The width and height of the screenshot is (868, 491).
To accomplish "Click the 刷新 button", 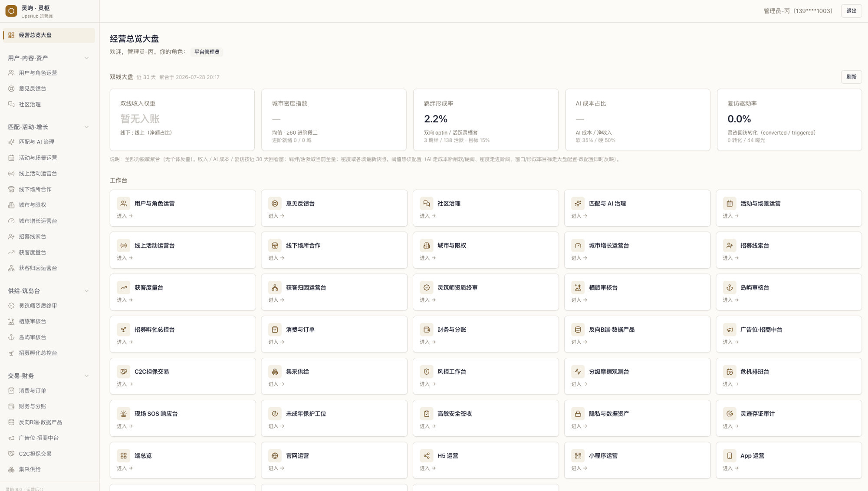I will [851, 77].
